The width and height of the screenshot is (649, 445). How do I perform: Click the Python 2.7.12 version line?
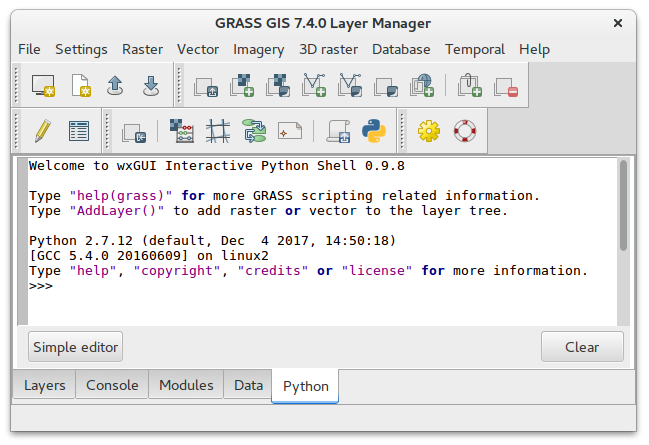coord(212,241)
